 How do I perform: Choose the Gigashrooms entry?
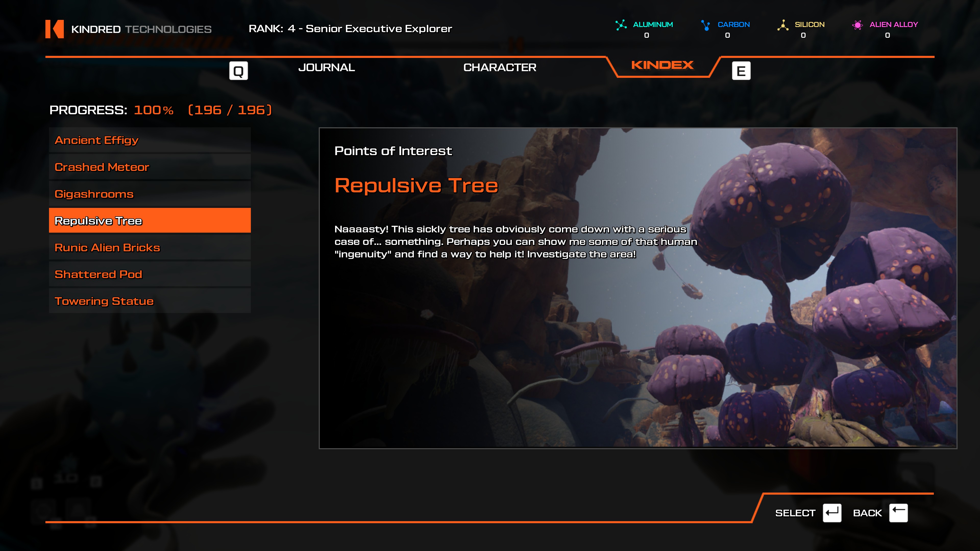click(150, 194)
